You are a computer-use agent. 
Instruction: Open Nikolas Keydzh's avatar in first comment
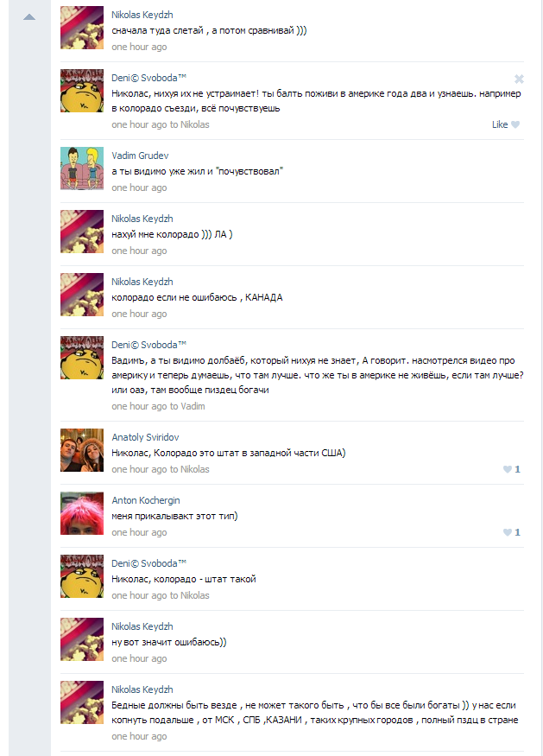[82, 28]
